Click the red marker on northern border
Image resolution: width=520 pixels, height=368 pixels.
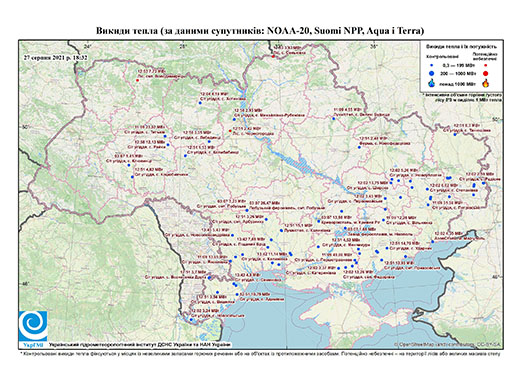pyautogui.click(x=273, y=56)
